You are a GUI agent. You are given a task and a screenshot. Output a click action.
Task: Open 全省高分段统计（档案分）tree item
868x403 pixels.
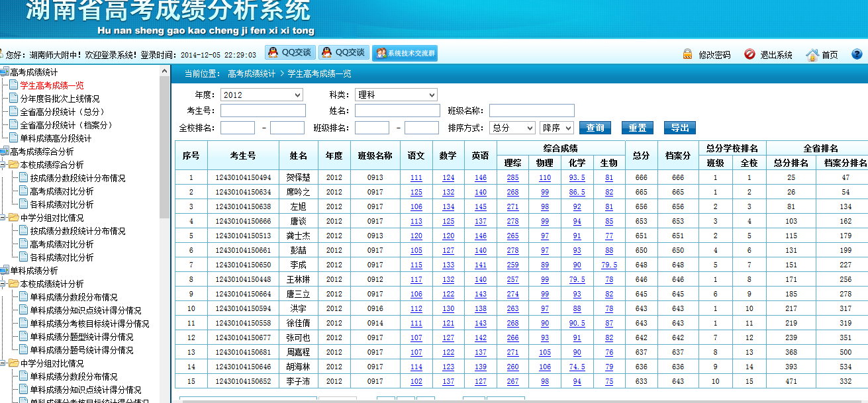pyautogui.click(x=66, y=125)
